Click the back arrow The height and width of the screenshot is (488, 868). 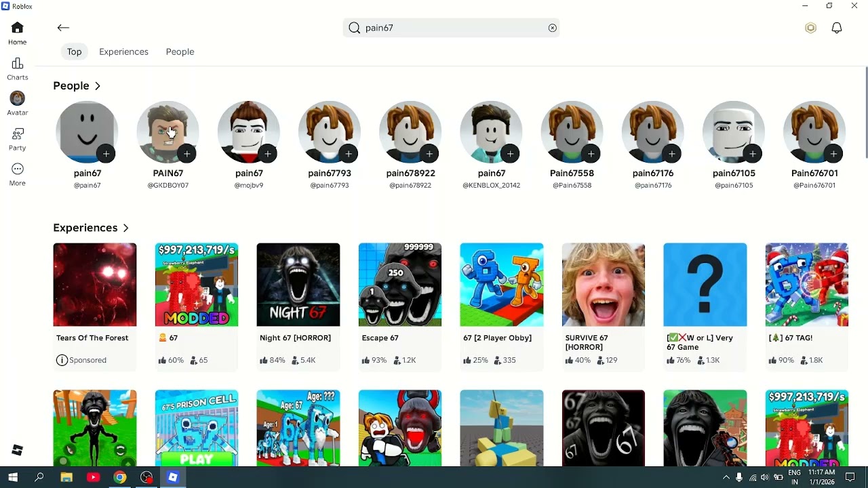pyautogui.click(x=63, y=28)
